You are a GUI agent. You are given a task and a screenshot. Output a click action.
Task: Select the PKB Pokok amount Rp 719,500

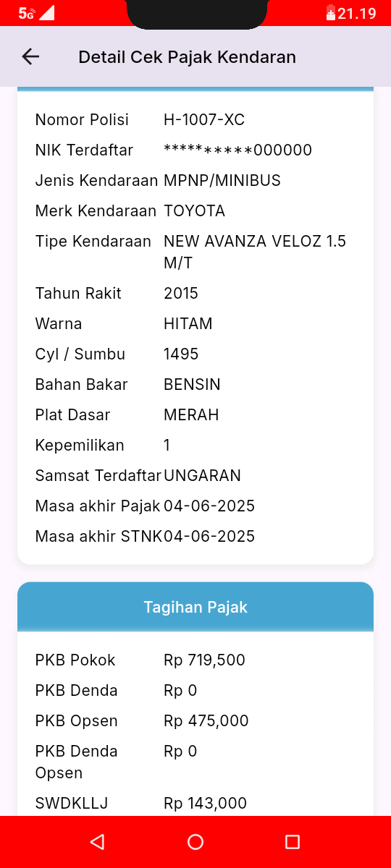(x=204, y=660)
